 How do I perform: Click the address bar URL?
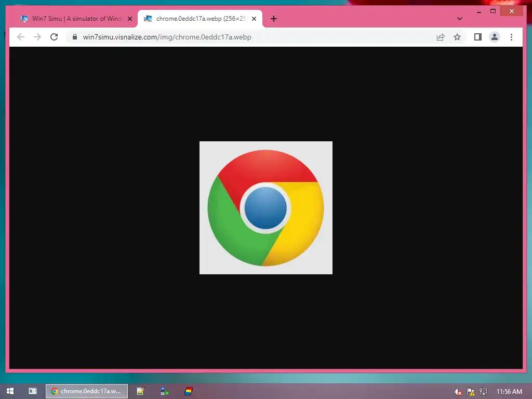point(167,37)
